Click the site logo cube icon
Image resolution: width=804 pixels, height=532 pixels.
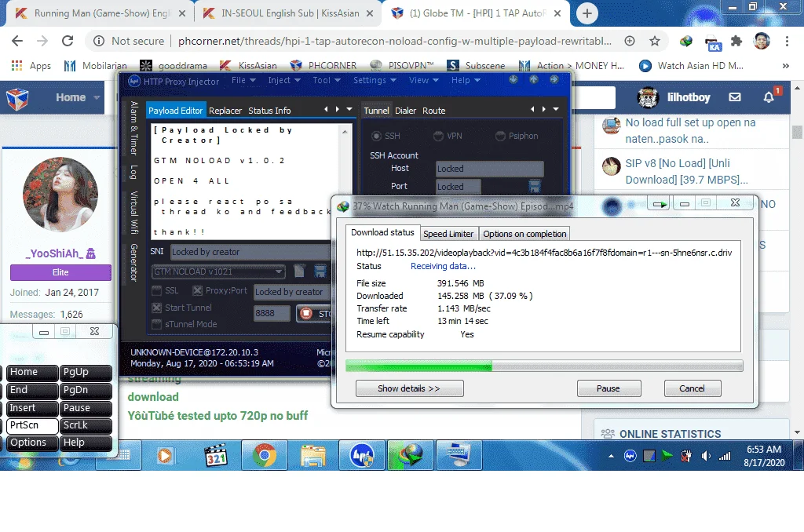[x=17, y=98]
